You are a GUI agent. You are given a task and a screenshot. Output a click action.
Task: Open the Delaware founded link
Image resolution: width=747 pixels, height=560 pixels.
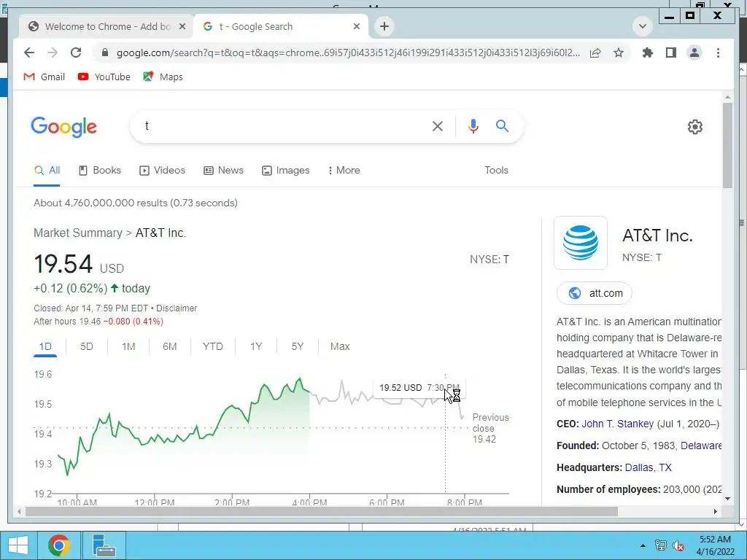pos(701,446)
